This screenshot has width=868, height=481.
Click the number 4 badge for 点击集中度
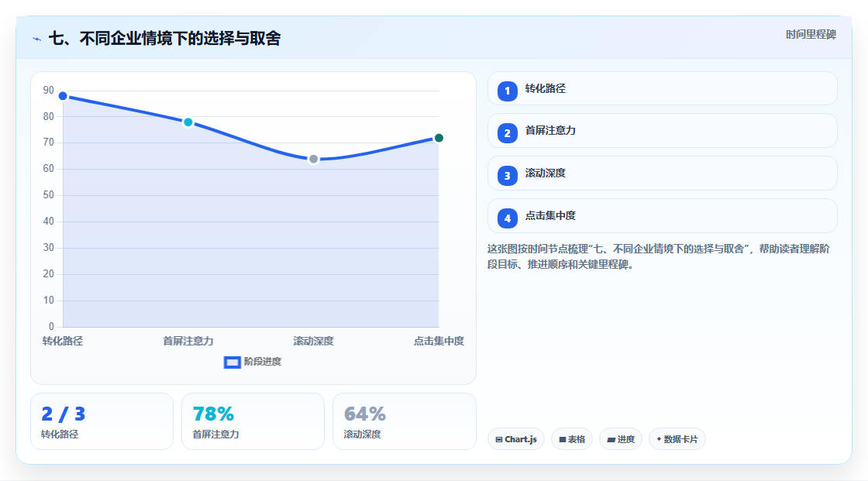tap(507, 218)
